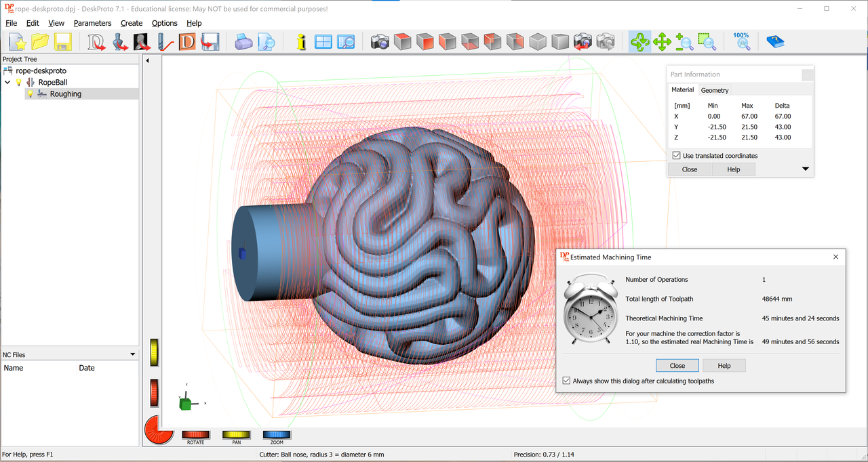Disable Always show this dialog after calculating toolpaths
This screenshot has height=462, width=868.
pos(566,380)
